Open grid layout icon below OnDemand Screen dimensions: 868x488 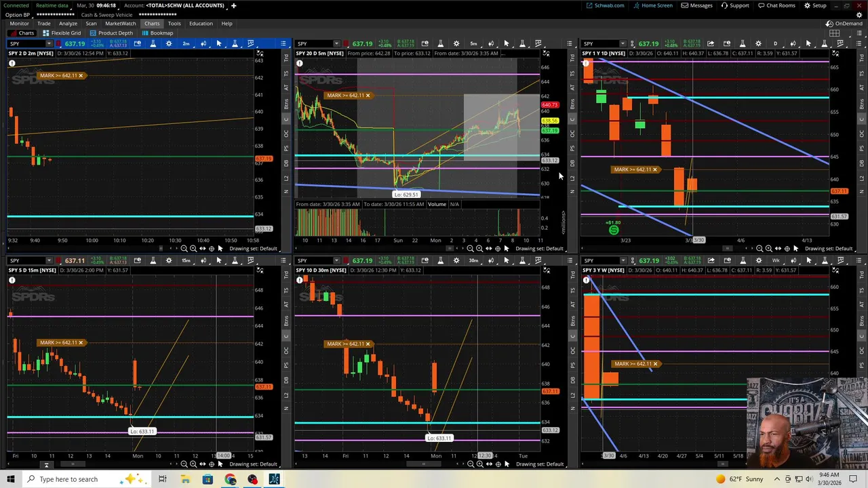(x=834, y=33)
